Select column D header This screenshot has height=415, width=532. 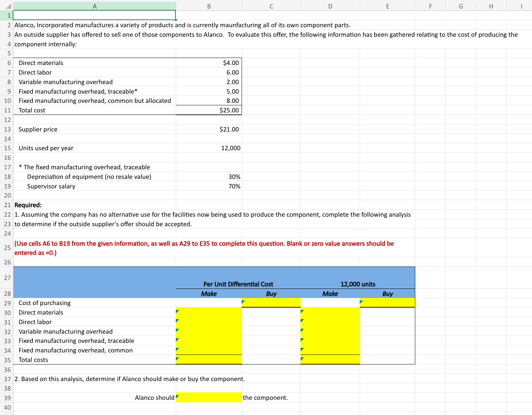[330, 6]
